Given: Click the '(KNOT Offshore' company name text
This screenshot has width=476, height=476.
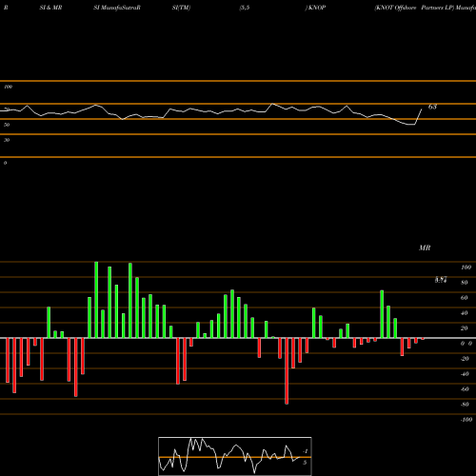Looking at the screenshot, I should [395, 8].
